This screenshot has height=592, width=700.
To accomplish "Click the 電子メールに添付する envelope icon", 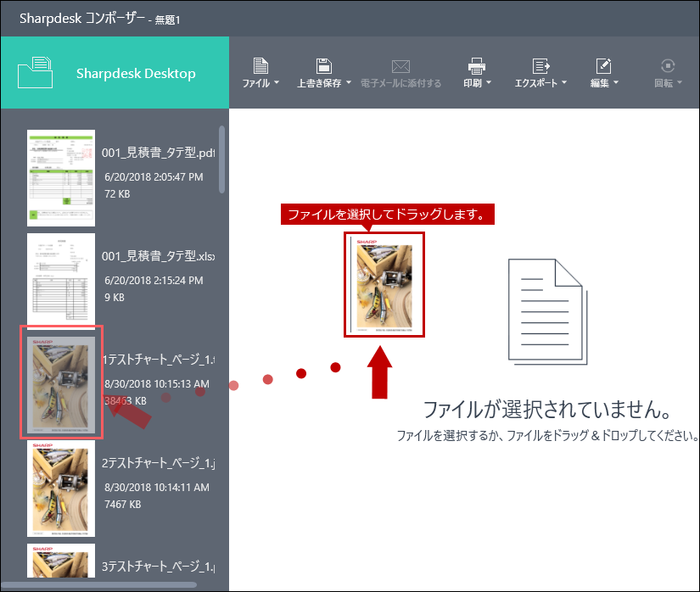I will [400, 66].
